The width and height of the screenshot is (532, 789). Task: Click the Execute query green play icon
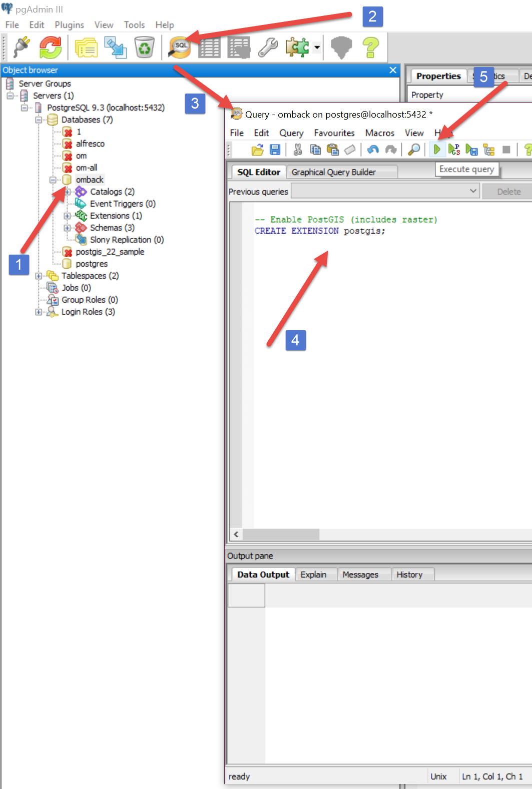437,149
